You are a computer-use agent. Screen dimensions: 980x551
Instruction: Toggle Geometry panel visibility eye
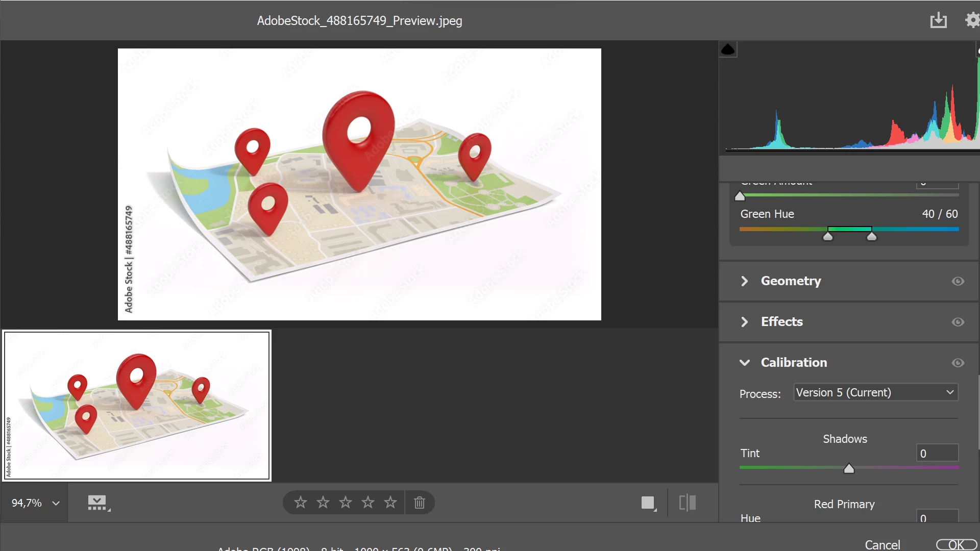(958, 281)
